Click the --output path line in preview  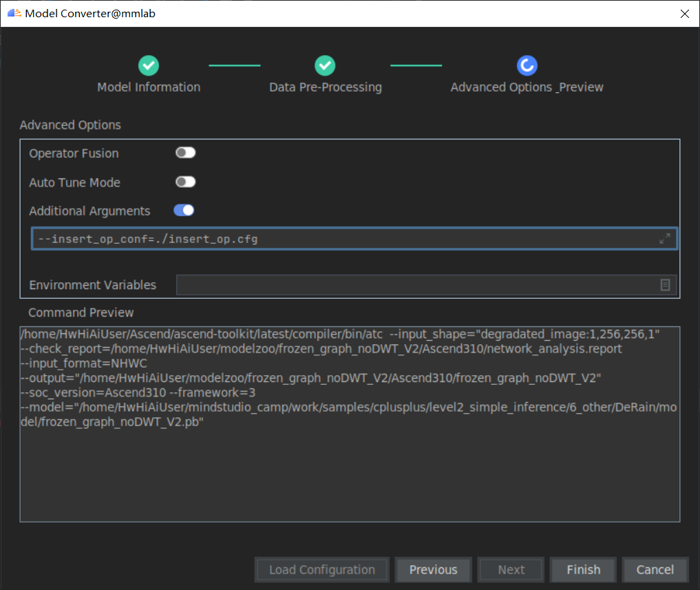click(310, 378)
